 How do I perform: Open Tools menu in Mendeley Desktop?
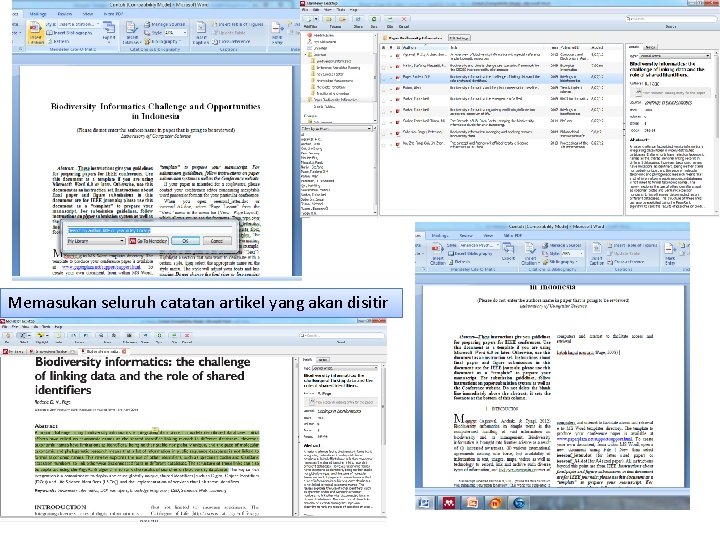(341, 10)
